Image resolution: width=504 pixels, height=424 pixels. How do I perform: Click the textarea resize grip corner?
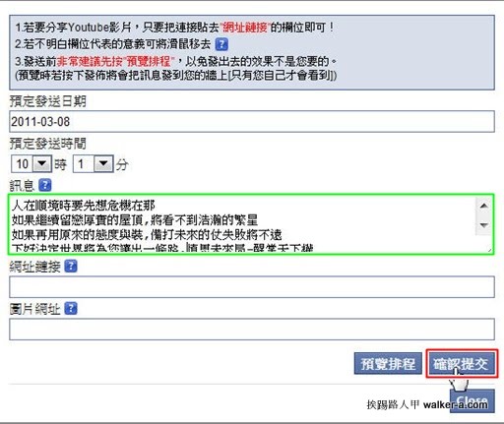489,250
